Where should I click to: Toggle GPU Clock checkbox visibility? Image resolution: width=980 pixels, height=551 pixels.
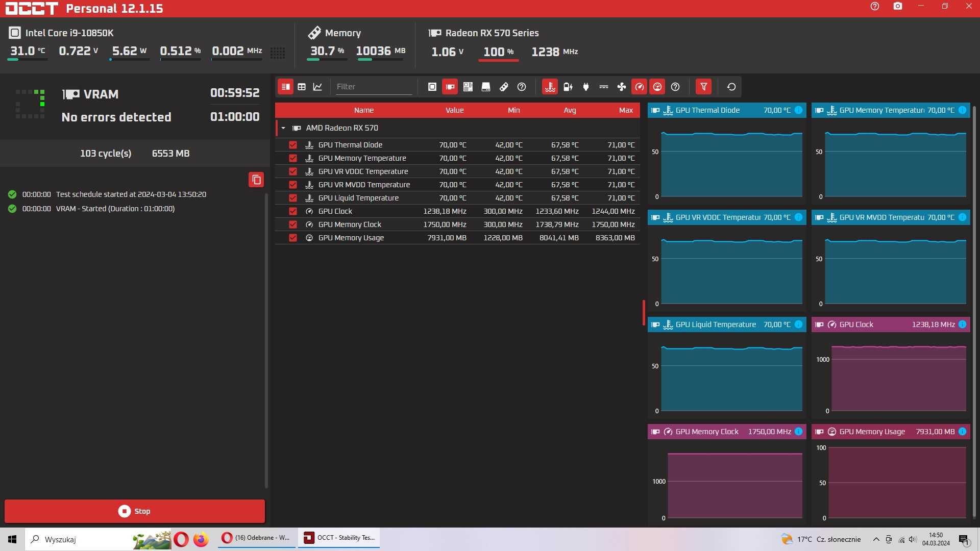pos(292,211)
